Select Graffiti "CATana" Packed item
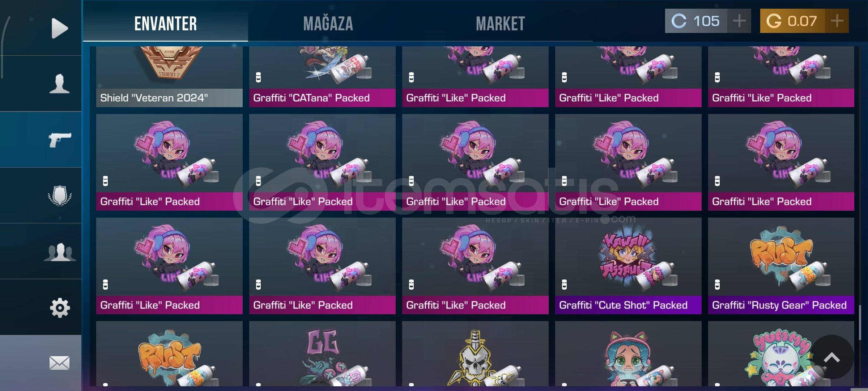Viewport: 868px width, 391px height. pos(322,77)
